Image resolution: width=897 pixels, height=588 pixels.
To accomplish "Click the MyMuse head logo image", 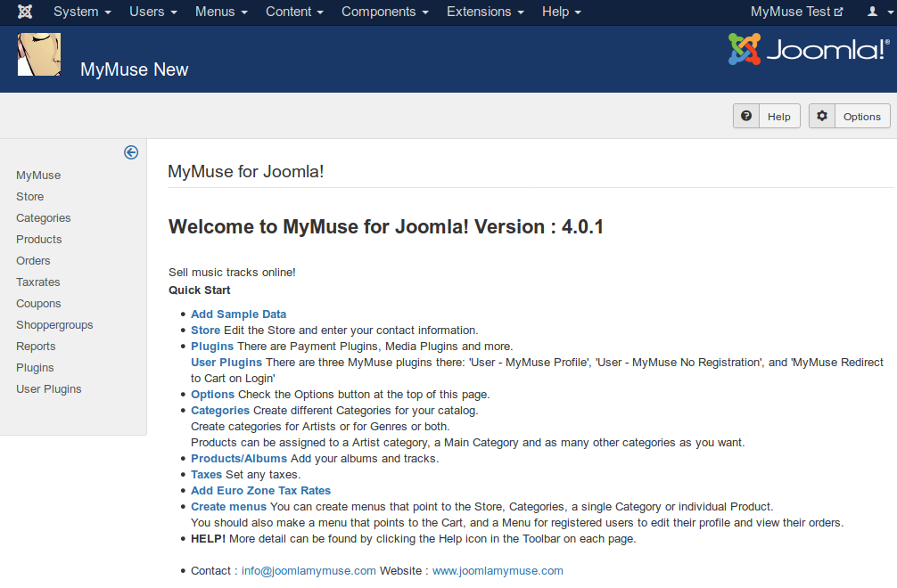I will (x=38, y=54).
